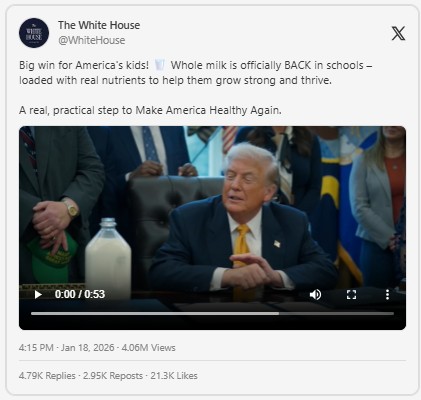Open the 4:15 PM Jan 18, 2026 timestamp
421x400 pixels.
pos(67,348)
